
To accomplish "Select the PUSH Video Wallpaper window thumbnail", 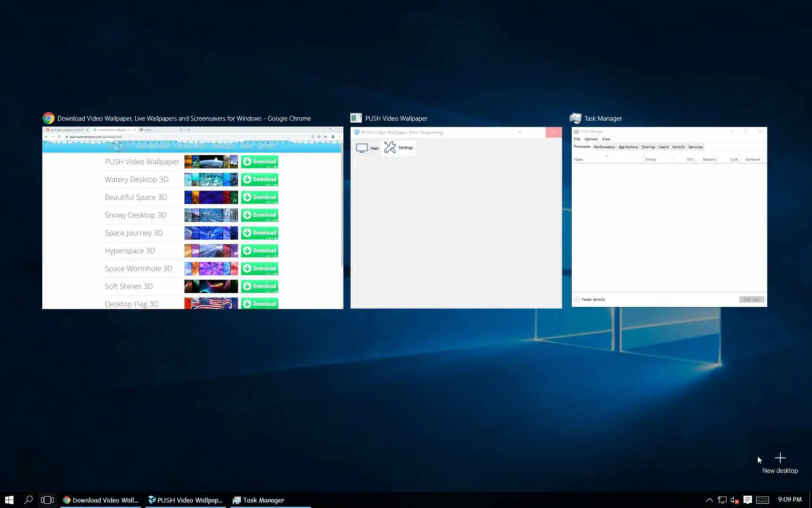I will click(456, 218).
